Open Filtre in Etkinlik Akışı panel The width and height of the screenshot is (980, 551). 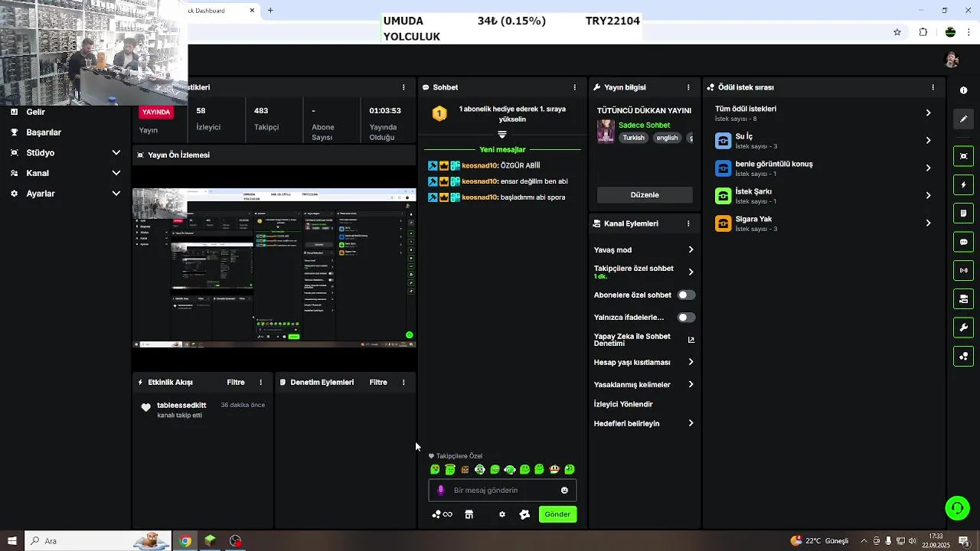(236, 382)
